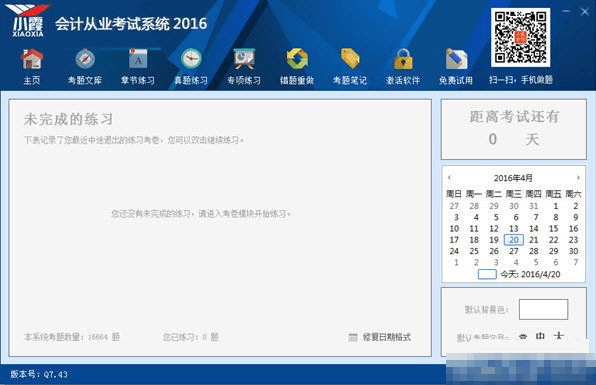Minimize the application window
This screenshot has height=385, width=596.
[x=566, y=11]
